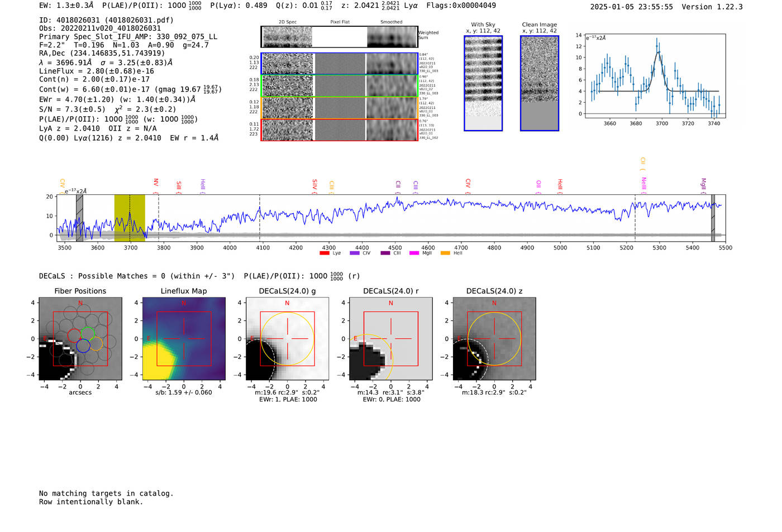The width and height of the screenshot is (782, 532).
Task: Click the Gaussian peak in the line-fit plot
Action: 659,52
